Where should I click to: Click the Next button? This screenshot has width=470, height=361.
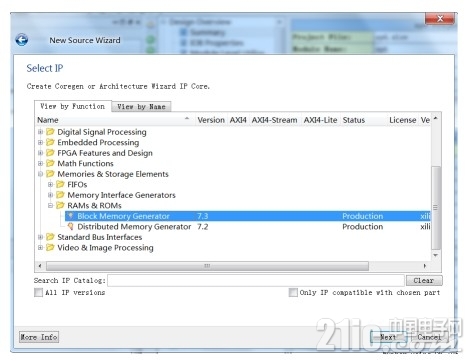tap(388, 337)
